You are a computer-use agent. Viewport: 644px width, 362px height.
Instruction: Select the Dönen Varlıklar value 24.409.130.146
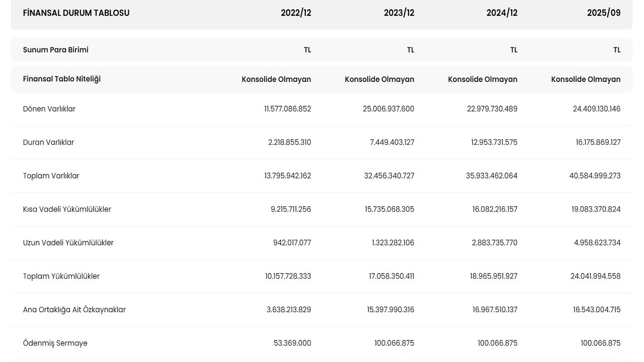[x=596, y=109]
